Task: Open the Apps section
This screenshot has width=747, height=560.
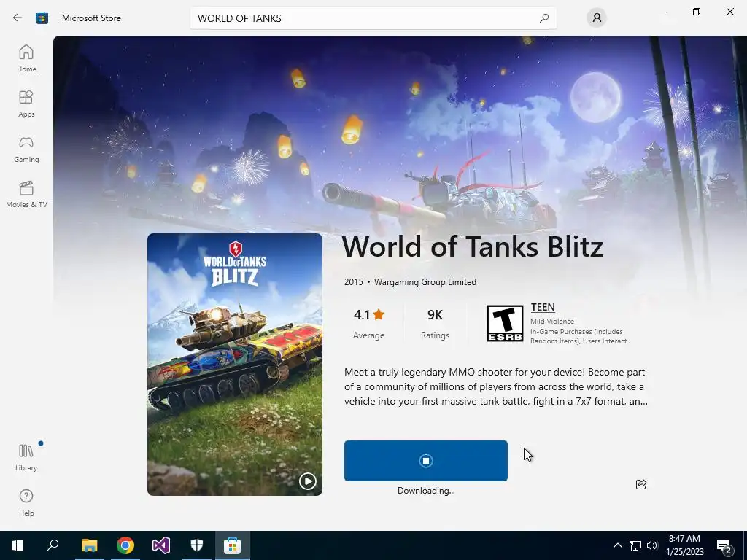Action: [27, 104]
